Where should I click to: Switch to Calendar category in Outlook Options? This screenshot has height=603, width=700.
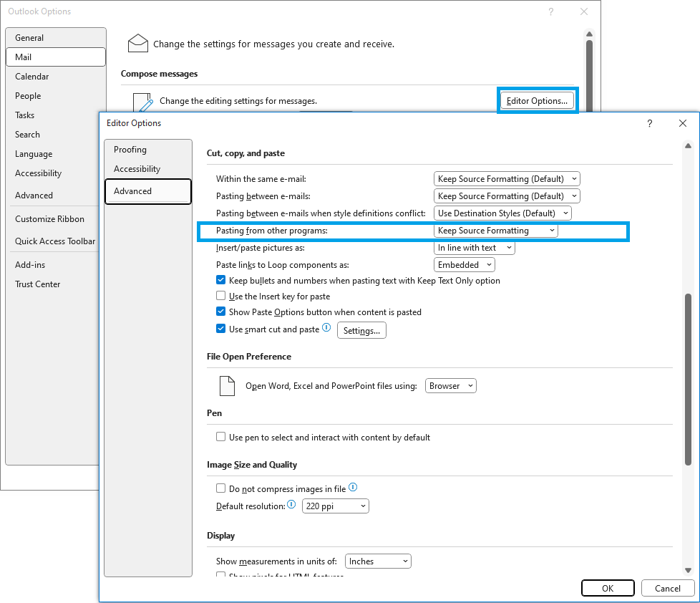tap(32, 77)
